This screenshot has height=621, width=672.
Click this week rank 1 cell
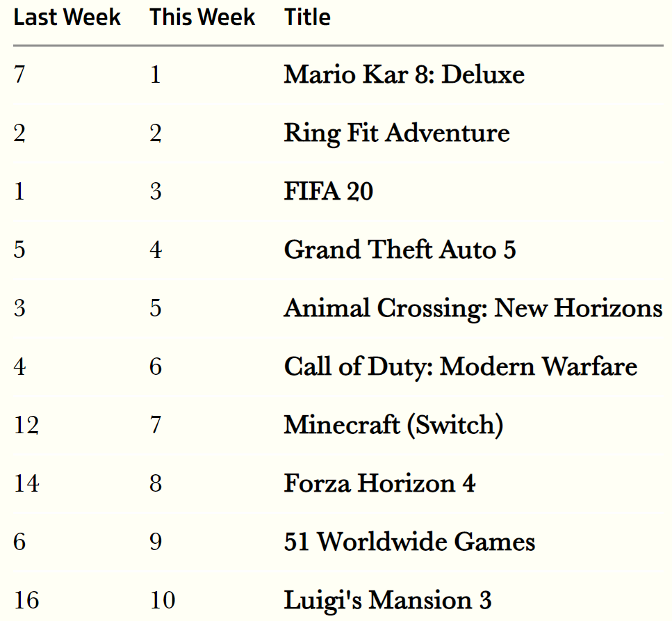(156, 74)
